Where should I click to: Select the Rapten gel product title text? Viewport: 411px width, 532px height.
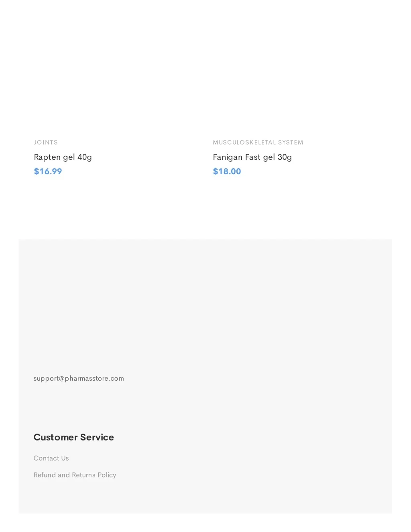(x=63, y=157)
